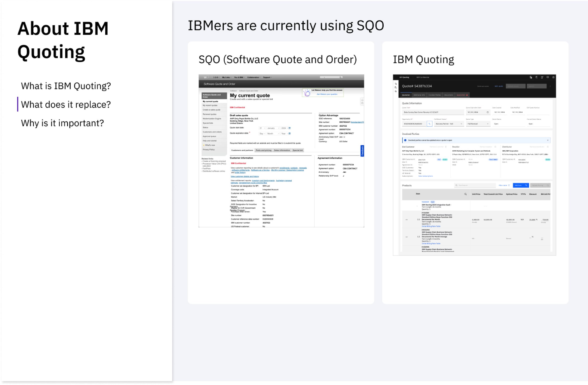Viewport: 588px width, 385px height.
Task: Select the Customers and partners tab
Action: (242, 150)
